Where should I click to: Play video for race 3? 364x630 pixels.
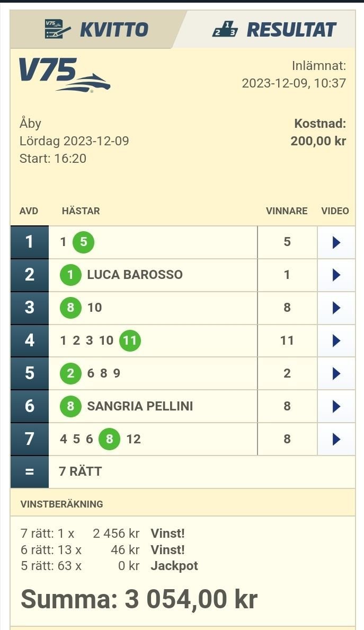click(336, 308)
